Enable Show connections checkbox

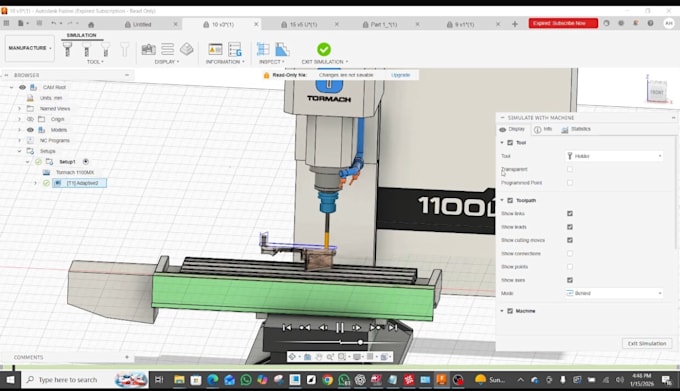[570, 254]
